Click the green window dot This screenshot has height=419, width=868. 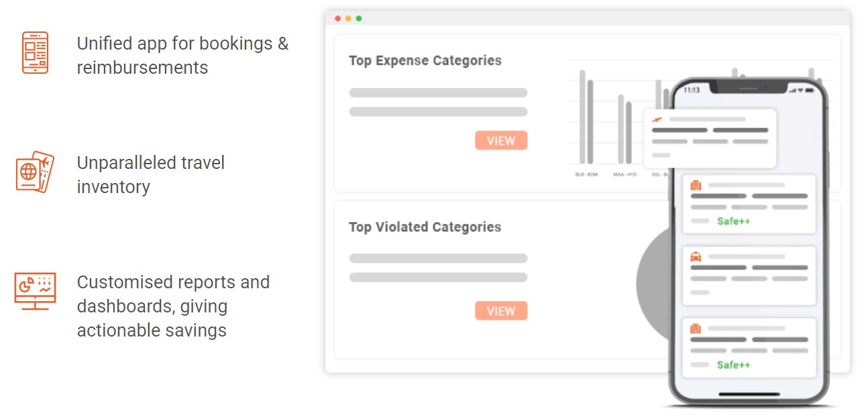coord(359,18)
